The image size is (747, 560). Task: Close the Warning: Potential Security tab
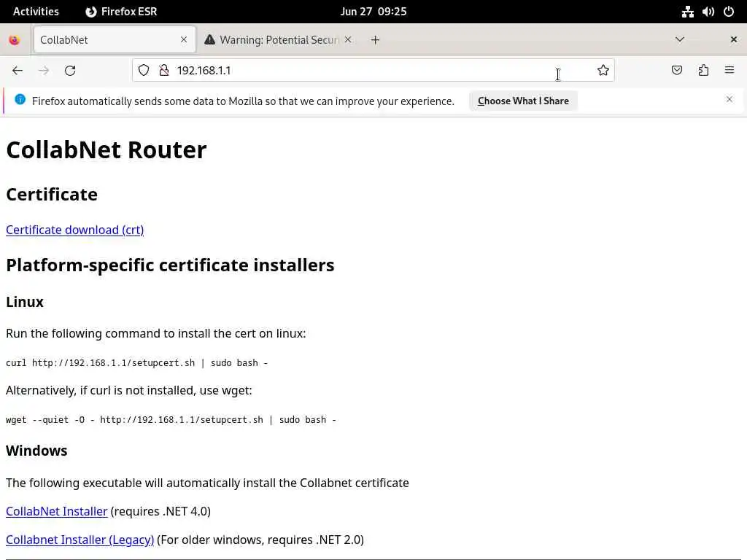[x=348, y=39]
